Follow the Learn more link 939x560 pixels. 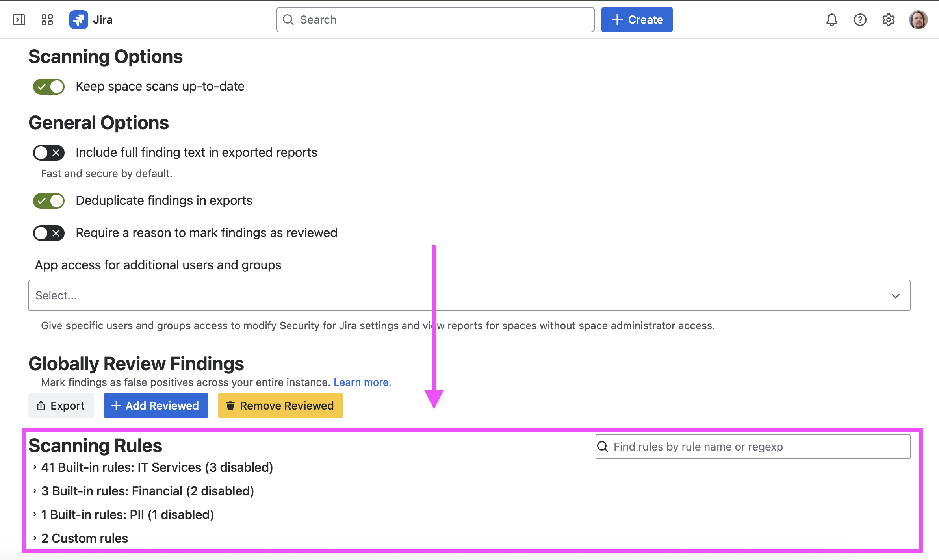[362, 382]
